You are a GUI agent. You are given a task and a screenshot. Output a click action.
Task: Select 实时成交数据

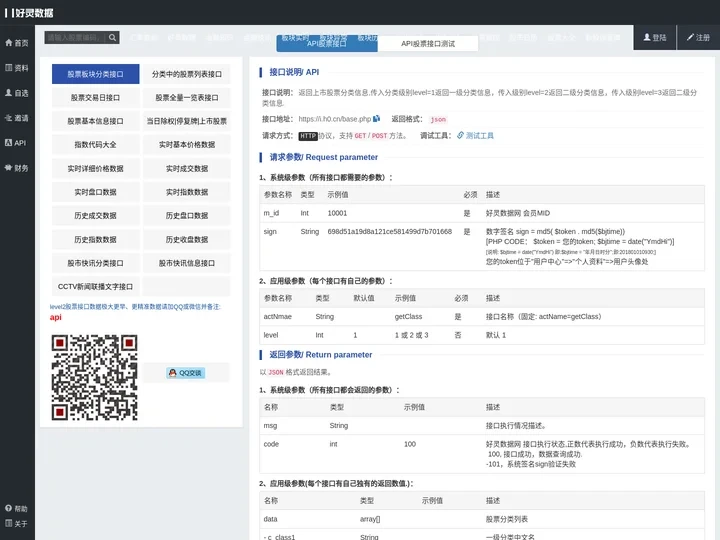tap(187, 169)
